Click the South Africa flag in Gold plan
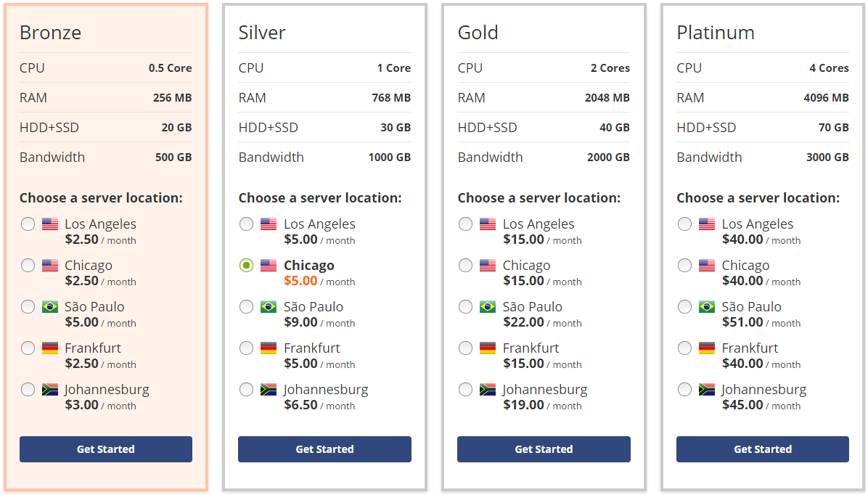Viewport: 868px width, 495px height. pos(488,390)
